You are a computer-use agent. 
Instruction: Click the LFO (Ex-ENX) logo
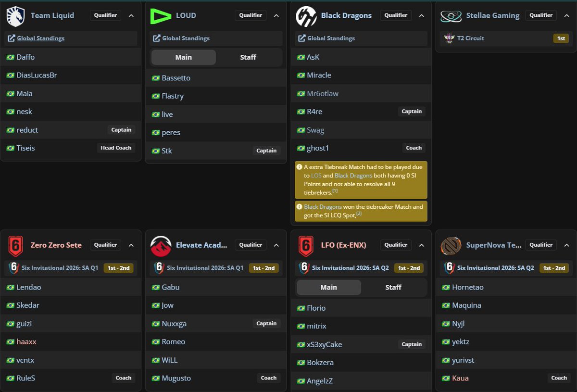click(306, 245)
